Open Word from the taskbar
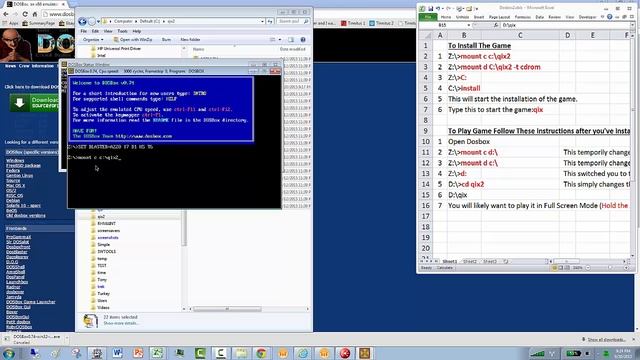This screenshot has height=360, width=640. (118, 353)
